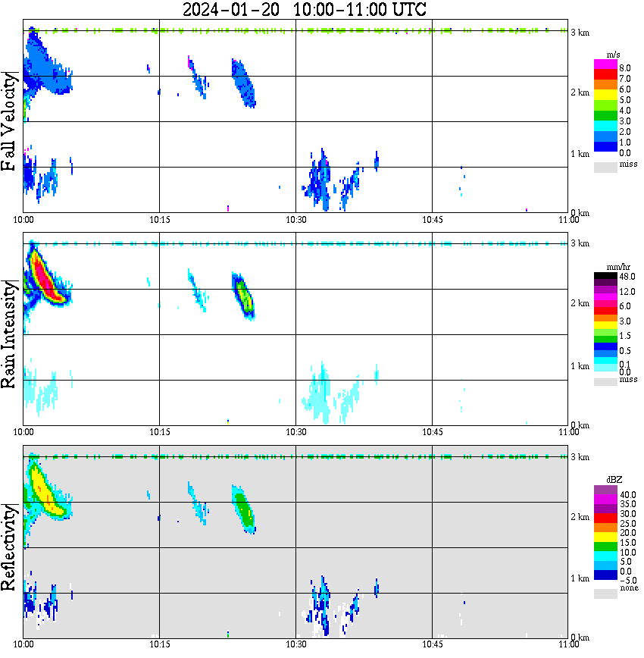Pick the pink 6.0 mm/hr legend swatch

(605, 304)
